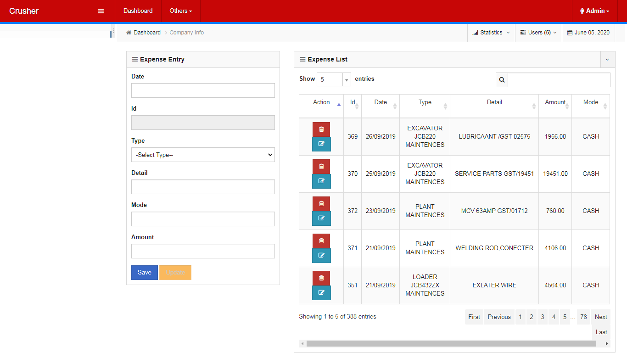This screenshot has height=364, width=627.
Task: Click the disabled Id input field
Action: [203, 123]
